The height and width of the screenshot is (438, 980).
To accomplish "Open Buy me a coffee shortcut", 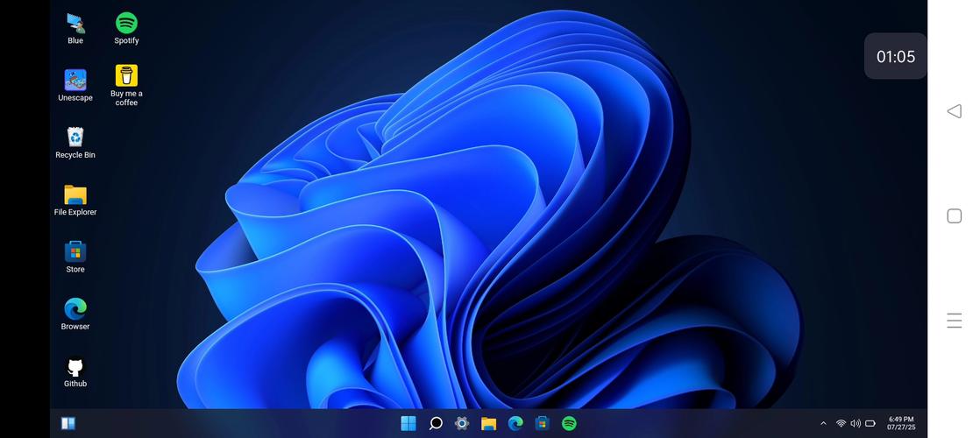I will pos(126,86).
